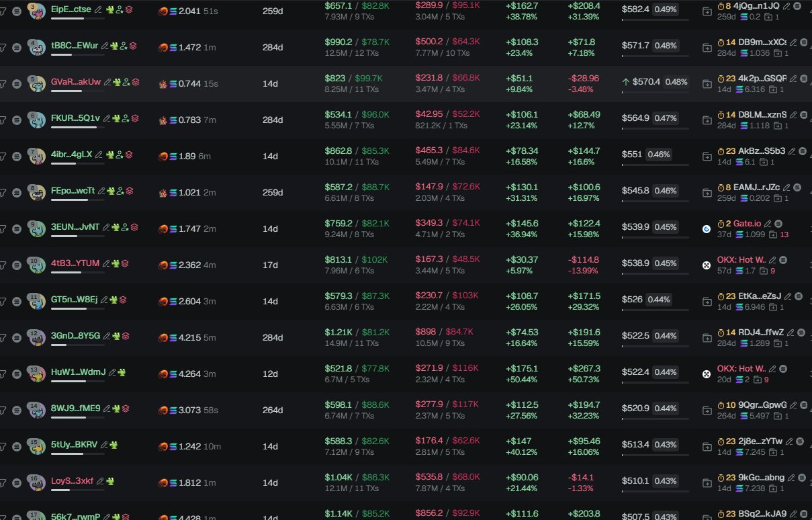Click the round explorer icon next to AkBz...S5b3
Viewport: 812px width, 520px height.
pos(801,150)
